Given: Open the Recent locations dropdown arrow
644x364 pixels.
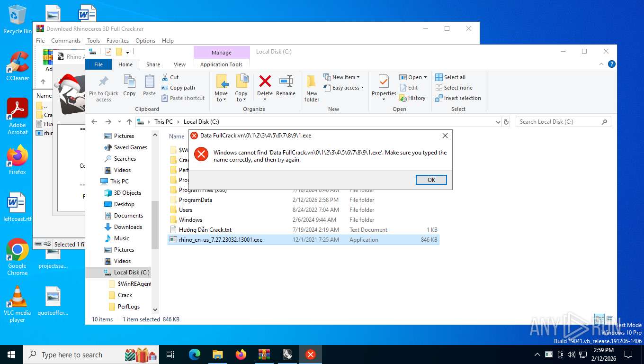Looking at the screenshot, I should (119, 122).
